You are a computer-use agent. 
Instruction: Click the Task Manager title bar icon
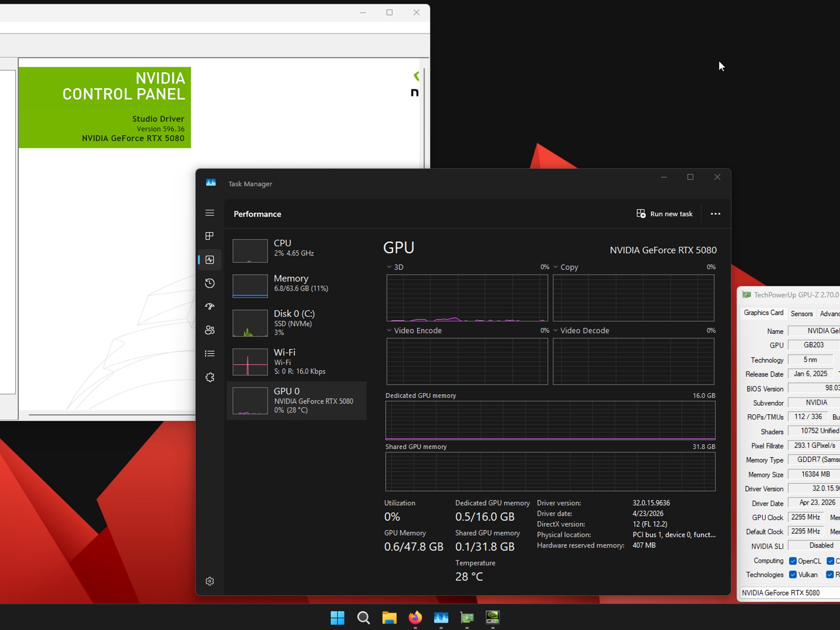(211, 183)
